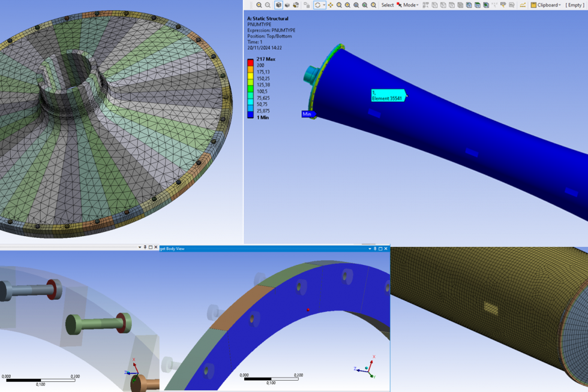Close the Target Body View pane
This screenshot has height=392, width=588.
click(385, 249)
